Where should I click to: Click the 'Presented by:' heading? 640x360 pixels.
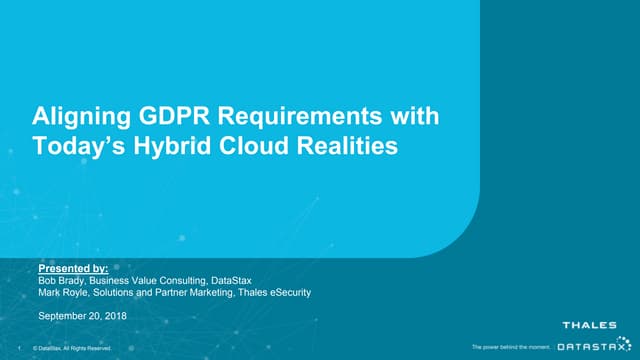[x=73, y=269]
